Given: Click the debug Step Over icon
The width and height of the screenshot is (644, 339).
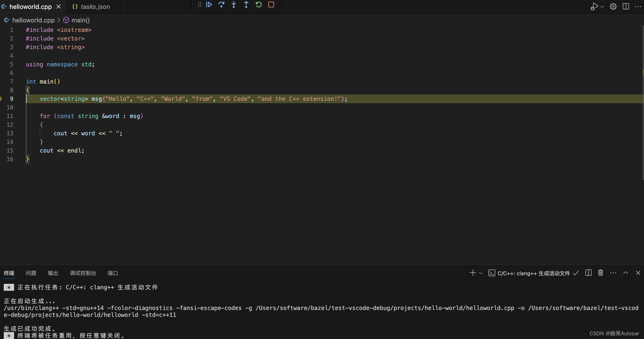Looking at the screenshot, I should tap(221, 5).
